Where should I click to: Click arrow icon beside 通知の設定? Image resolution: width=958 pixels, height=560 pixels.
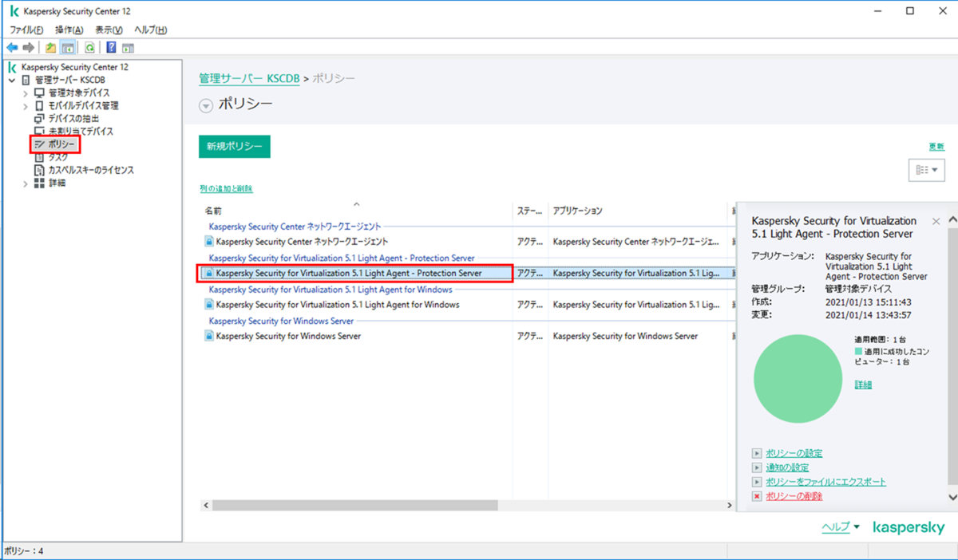[x=757, y=467]
